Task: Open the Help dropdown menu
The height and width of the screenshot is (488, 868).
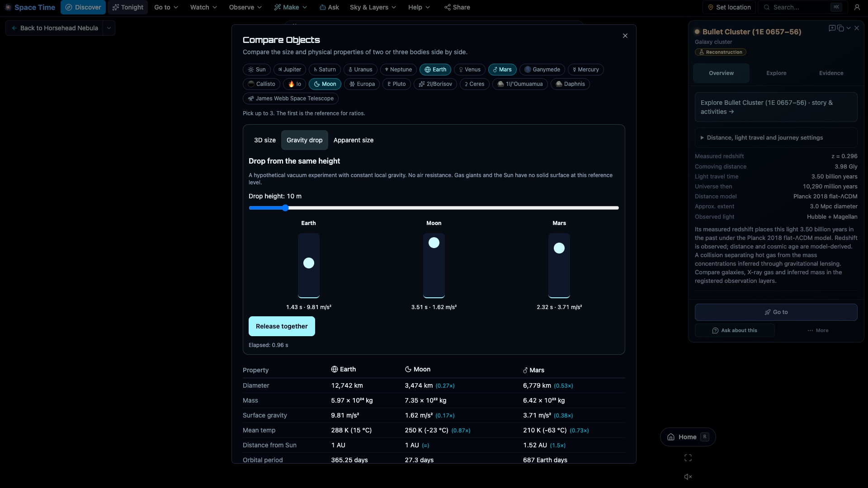Action: click(419, 7)
